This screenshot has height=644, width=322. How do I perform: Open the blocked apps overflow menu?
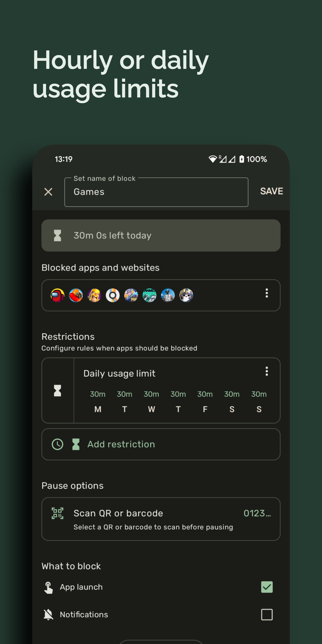pos(266,293)
